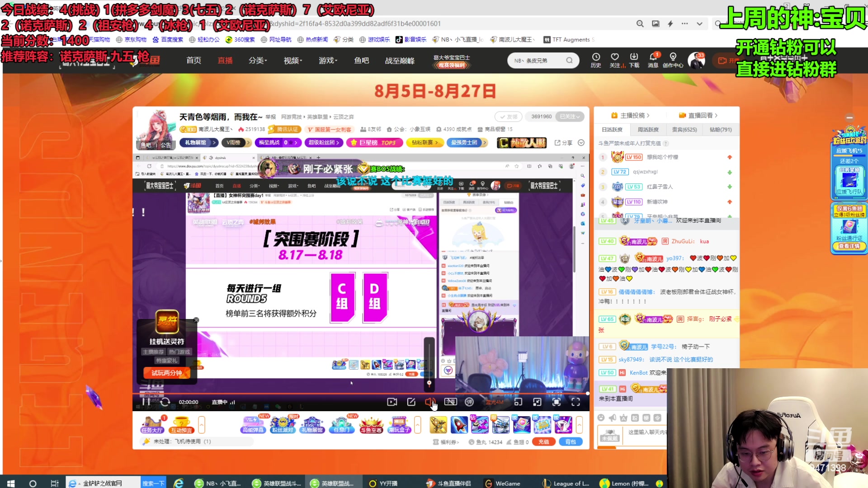
Task: Switch to the 周活跃度 tab
Action: pyautogui.click(x=648, y=130)
